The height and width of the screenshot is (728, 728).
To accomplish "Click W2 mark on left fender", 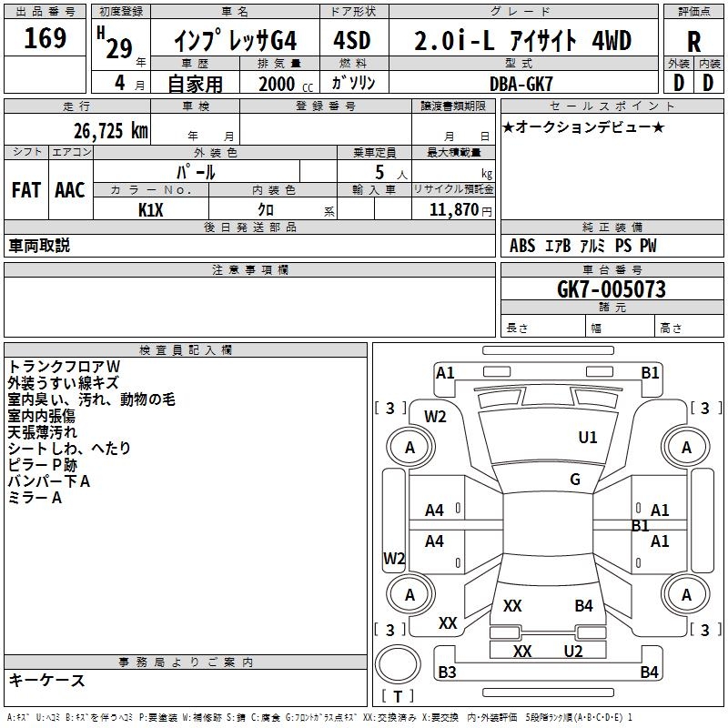I will [x=435, y=417].
